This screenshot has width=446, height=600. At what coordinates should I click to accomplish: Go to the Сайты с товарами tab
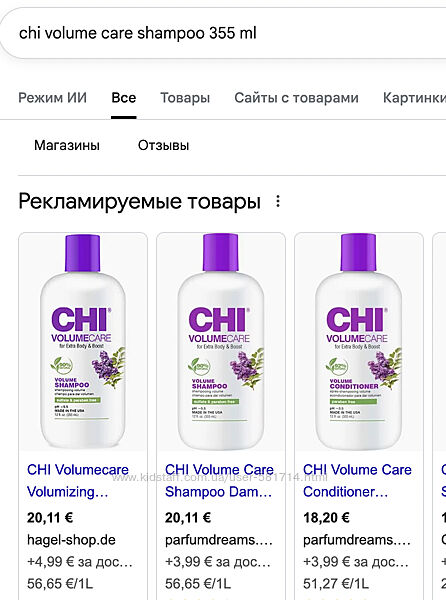tap(296, 98)
